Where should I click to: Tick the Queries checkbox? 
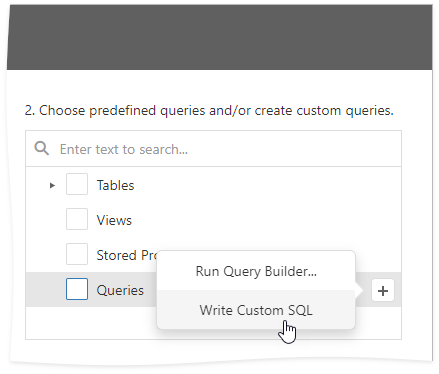pos(77,289)
